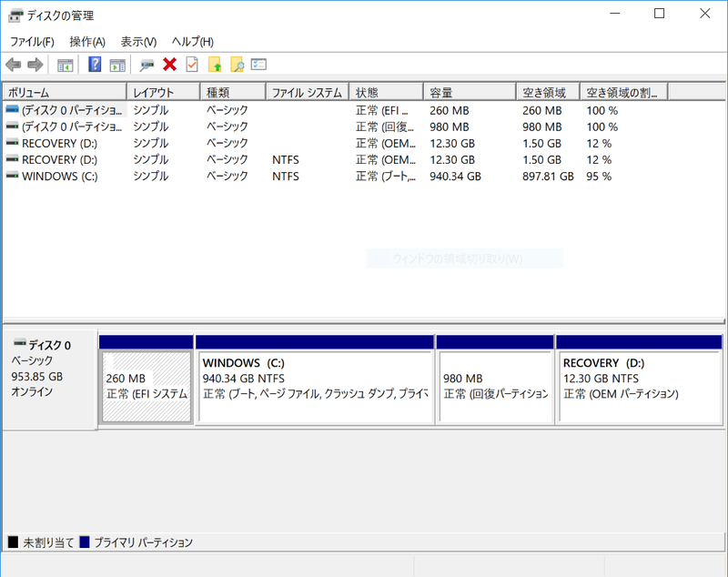The width and height of the screenshot is (728, 577).
Task: Click the drive with magnifier toolbar icon
Action: [147, 65]
